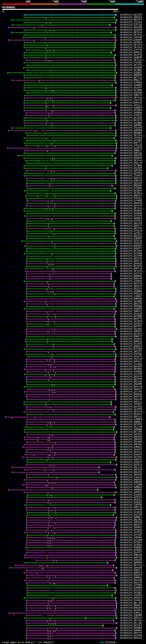Select UniRef100_Q43472 entry
Screen dimensions: 146x644
131,334
